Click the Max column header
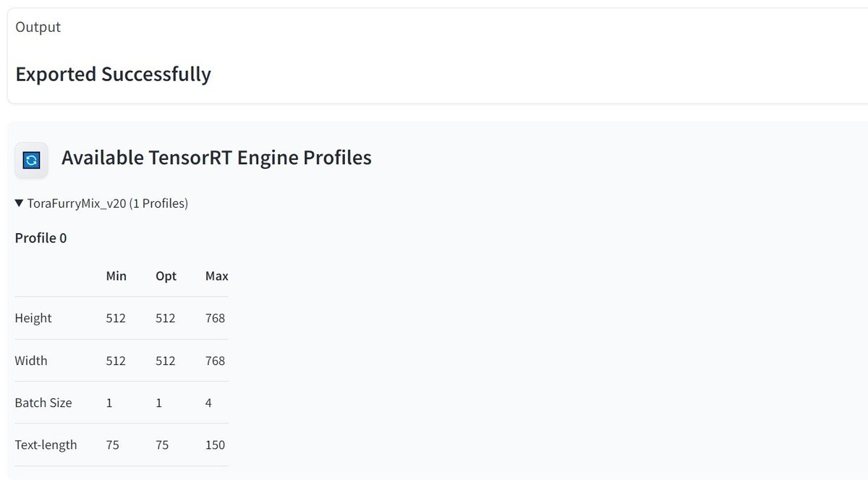The image size is (868, 488). tap(216, 276)
